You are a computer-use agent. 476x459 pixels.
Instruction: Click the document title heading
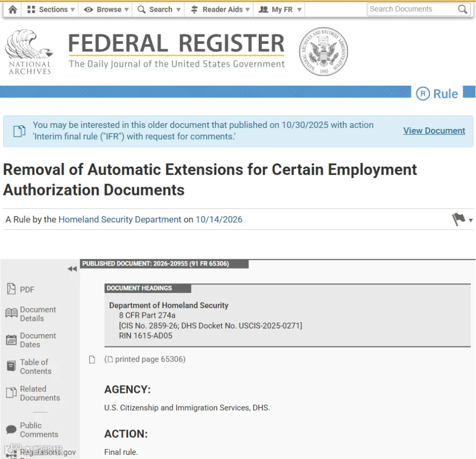pos(210,180)
